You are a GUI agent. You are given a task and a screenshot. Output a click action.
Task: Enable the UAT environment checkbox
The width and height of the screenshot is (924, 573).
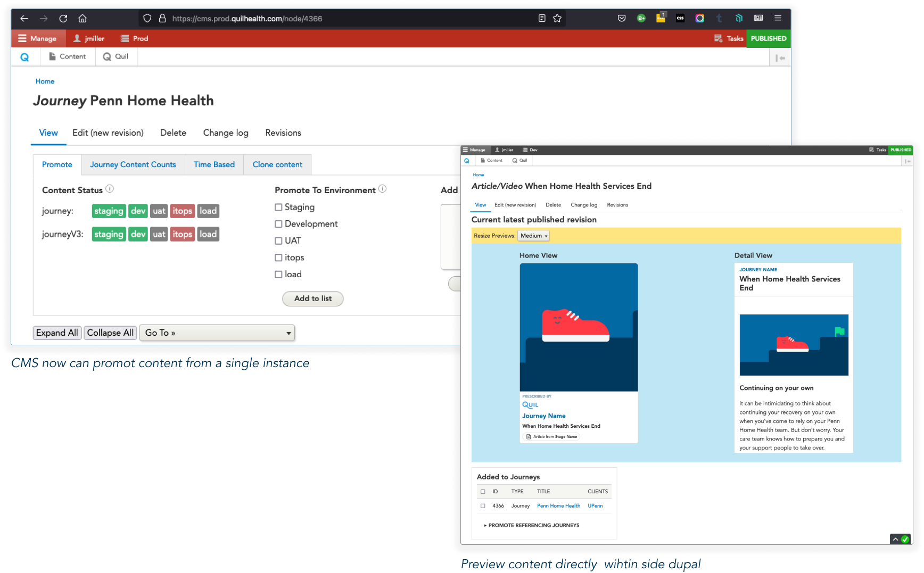tap(278, 241)
